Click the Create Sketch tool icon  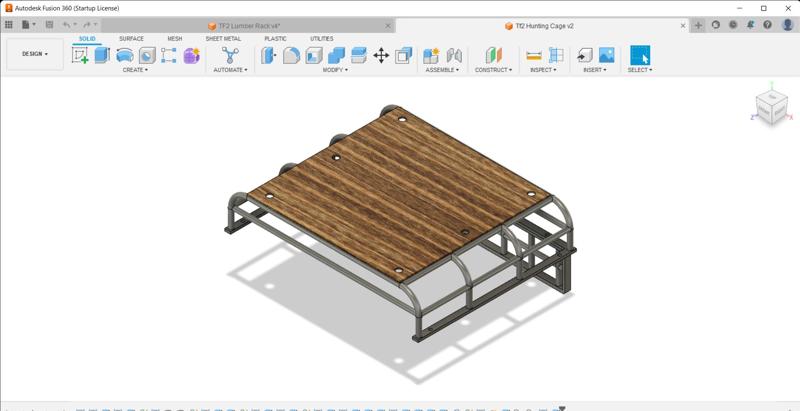point(80,56)
